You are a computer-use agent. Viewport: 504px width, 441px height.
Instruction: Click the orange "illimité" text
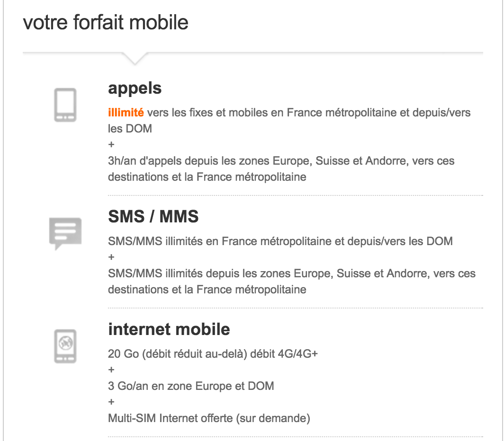click(x=126, y=113)
